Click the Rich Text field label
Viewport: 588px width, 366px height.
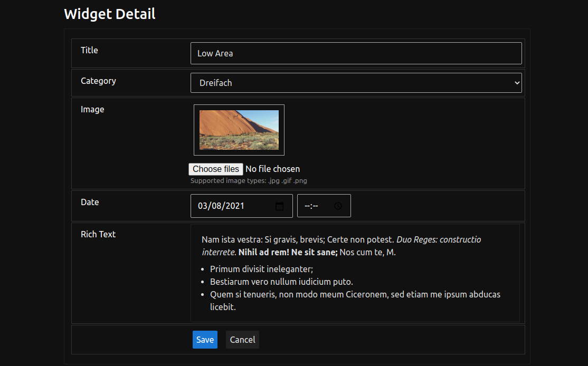tap(98, 234)
